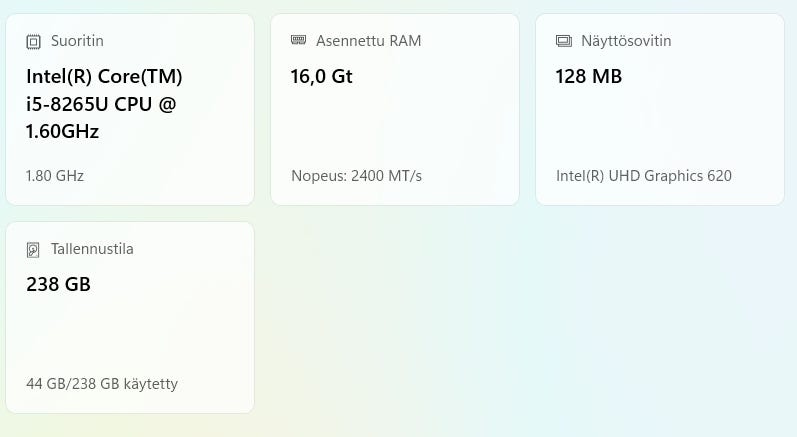Select the Asennettu RAM heading

[x=369, y=41]
